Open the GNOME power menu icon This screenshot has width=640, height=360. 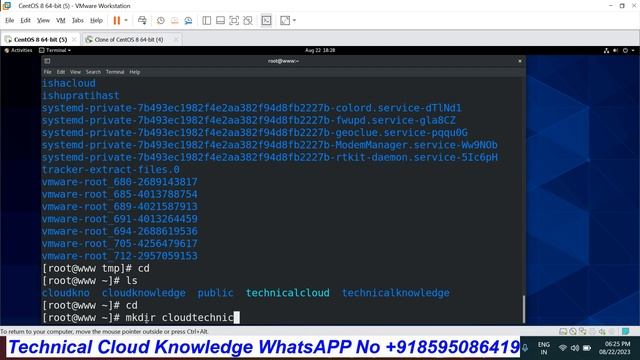click(625, 50)
